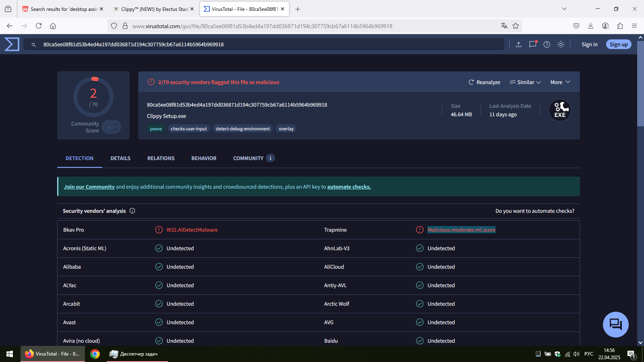This screenshot has width=644, height=362.
Task: Open the notifications chat icon in header
Action: [x=533, y=44]
